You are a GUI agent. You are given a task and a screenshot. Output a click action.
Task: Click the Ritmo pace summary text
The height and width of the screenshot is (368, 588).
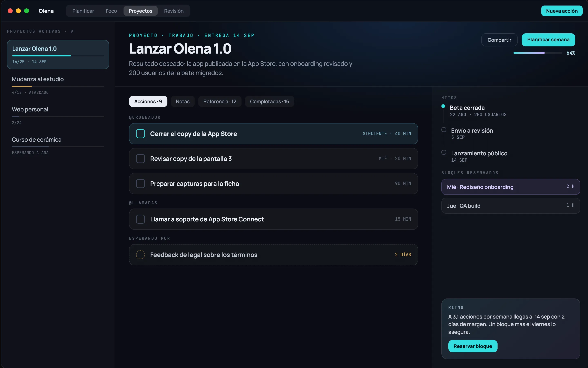pyautogui.click(x=506, y=324)
